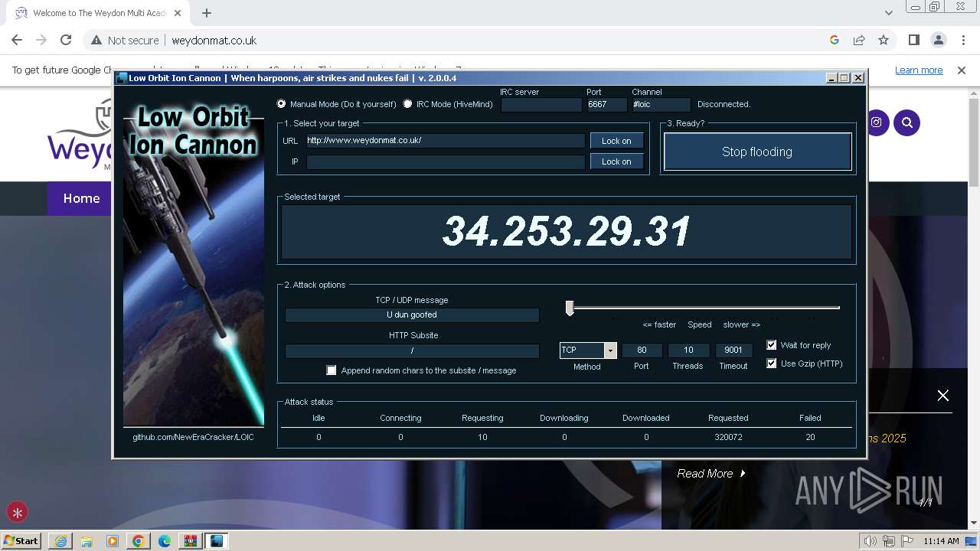Click Lock on button for IP
This screenshot has height=551, width=980.
coord(616,161)
